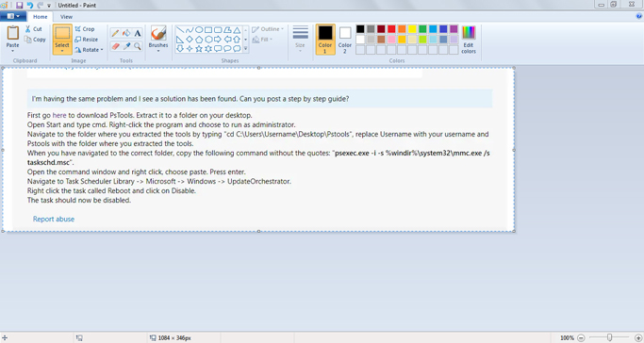Switch to the View tab
Image resolution: width=644 pixels, height=343 pixels.
click(66, 17)
